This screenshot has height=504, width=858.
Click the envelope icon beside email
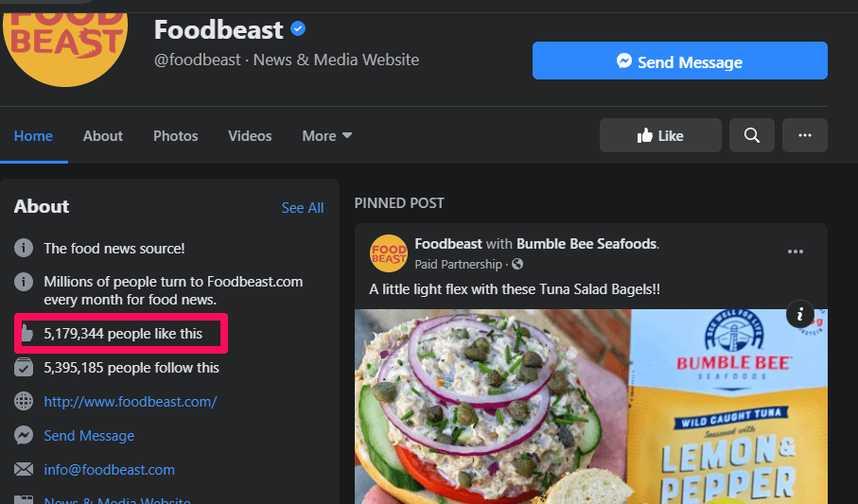coord(25,469)
